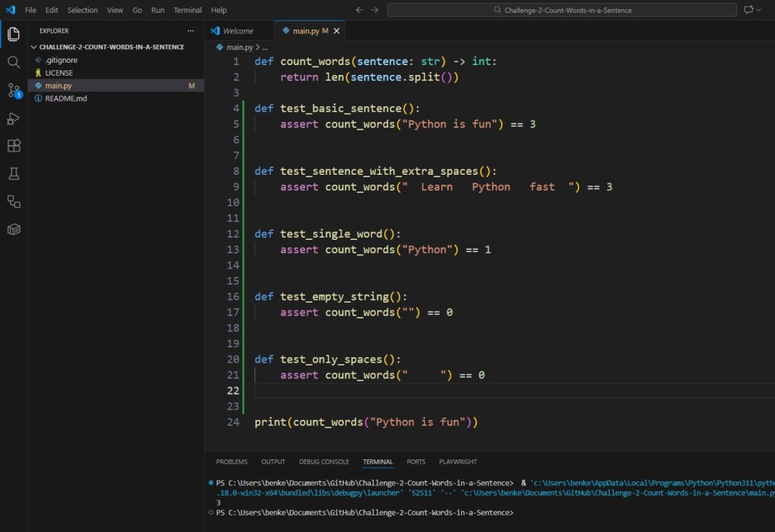Viewport: 775px width, 532px height.
Task: Open the Testing beaker panel
Action: [13, 173]
